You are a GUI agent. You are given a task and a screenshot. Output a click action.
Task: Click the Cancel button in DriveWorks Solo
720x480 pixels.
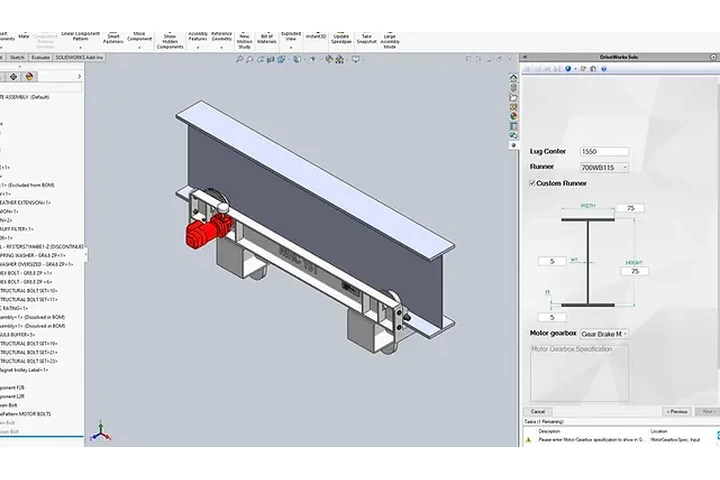point(538,412)
